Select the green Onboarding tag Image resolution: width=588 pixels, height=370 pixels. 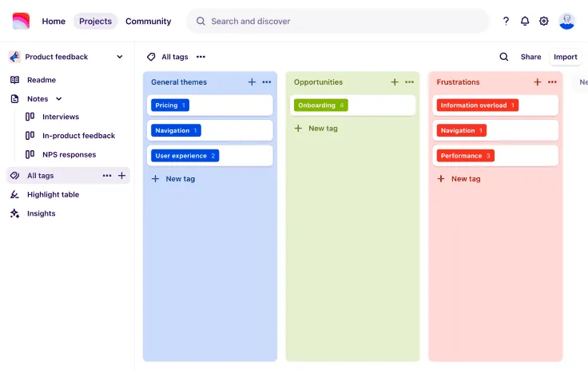point(320,105)
